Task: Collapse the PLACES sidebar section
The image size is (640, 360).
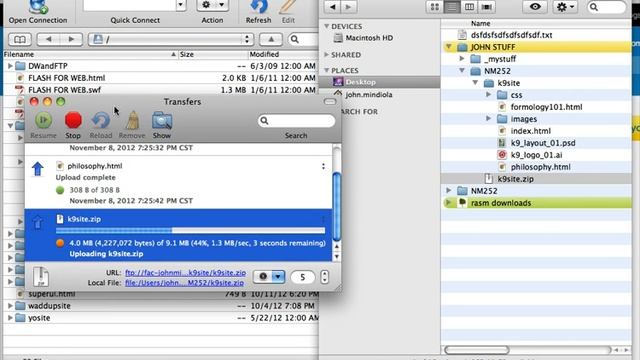Action: click(x=327, y=70)
